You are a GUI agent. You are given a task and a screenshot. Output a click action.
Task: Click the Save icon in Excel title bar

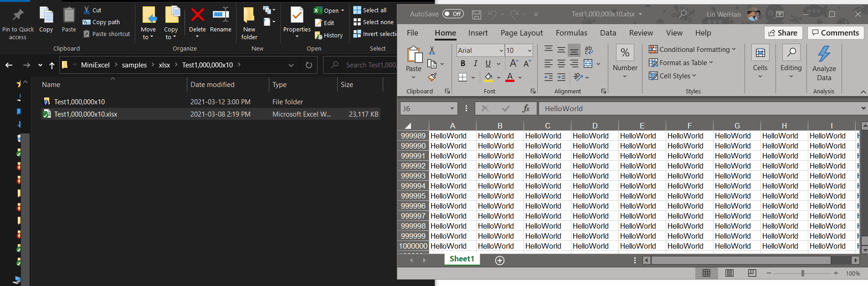477,15
